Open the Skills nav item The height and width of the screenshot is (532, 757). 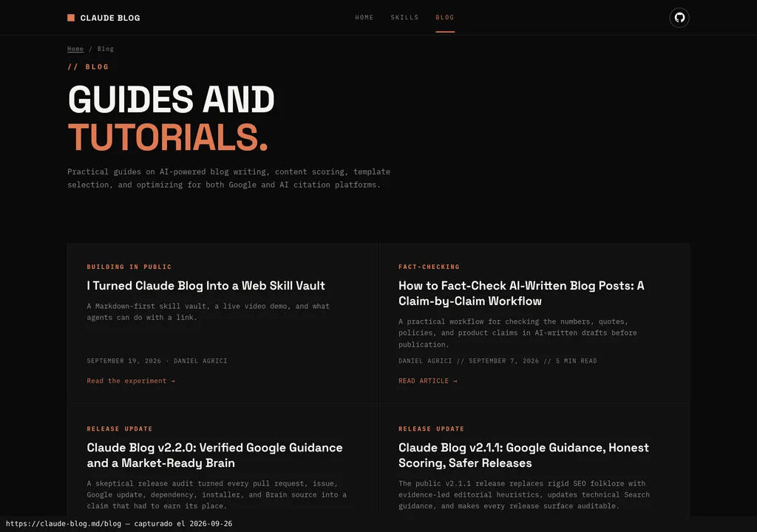[x=404, y=18]
